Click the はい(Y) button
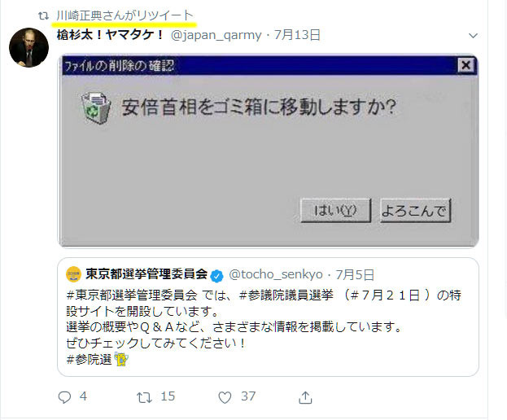 335,211
